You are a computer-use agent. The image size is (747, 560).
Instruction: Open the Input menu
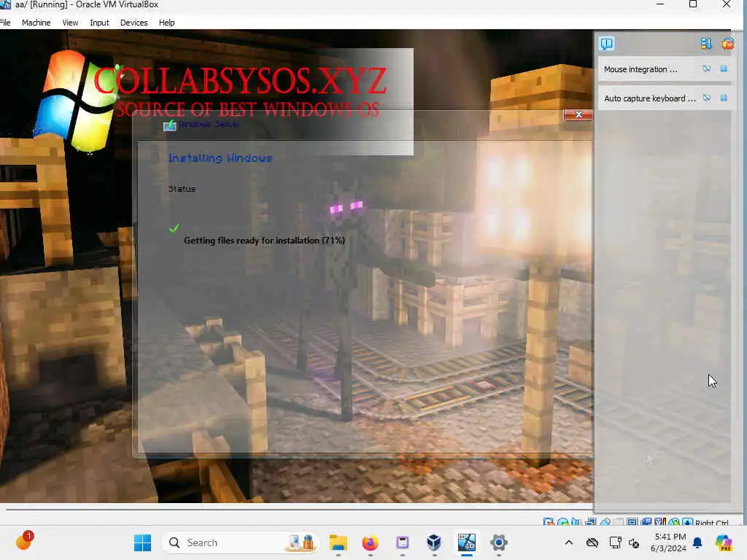[x=99, y=23]
